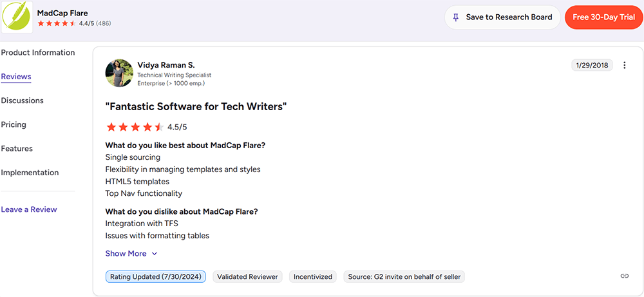Screen dimensions: 644x297
Task: Click the MadCap Flare product title
Action: pyautogui.click(x=62, y=13)
